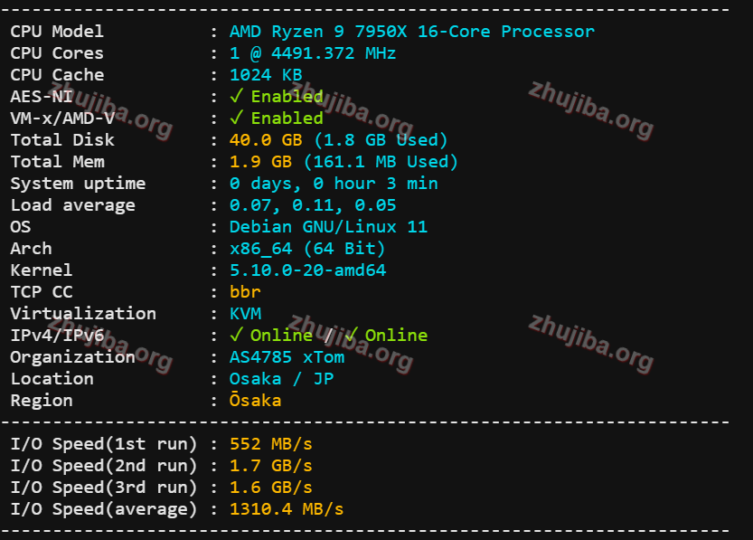Image resolution: width=753 pixels, height=540 pixels.
Task: Click the AES-NI green checkmark
Action: coord(236,97)
